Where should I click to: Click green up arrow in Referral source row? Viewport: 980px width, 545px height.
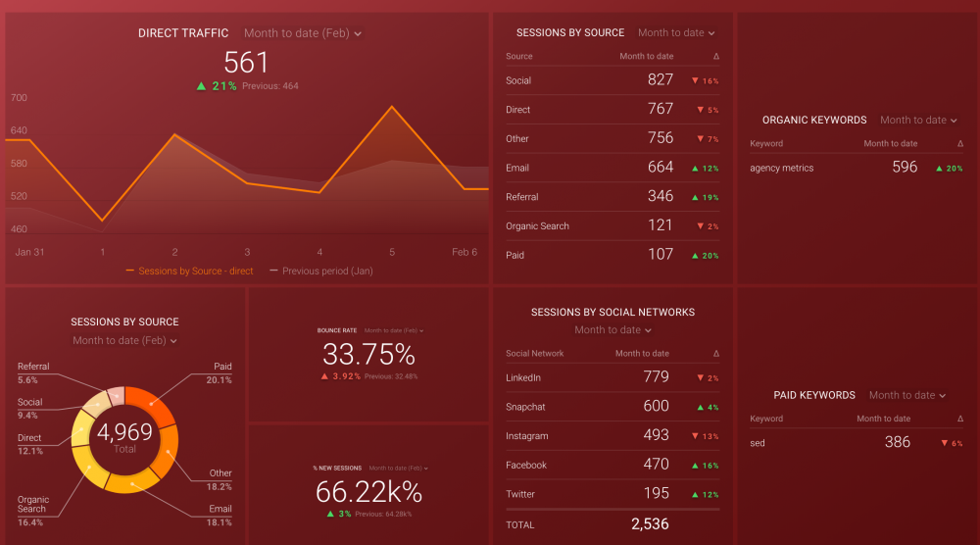tap(695, 198)
